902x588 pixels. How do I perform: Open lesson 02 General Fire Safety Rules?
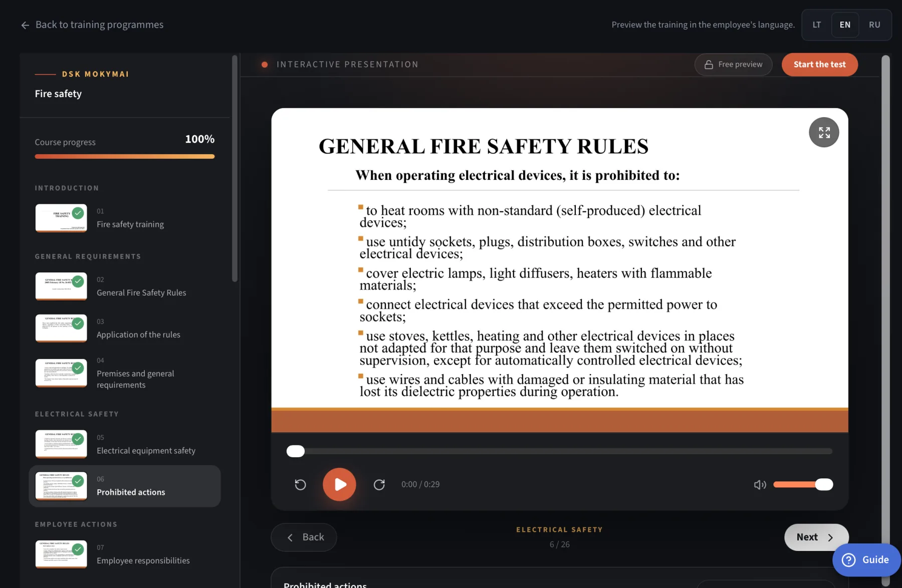pyautogui.click(x=125, y=286)
